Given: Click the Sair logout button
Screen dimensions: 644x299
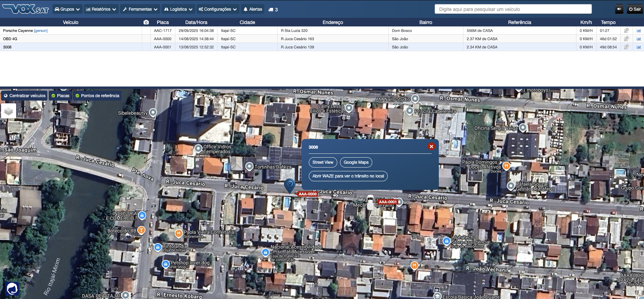Looking at the screenshot, I should (x=635, y=9).
